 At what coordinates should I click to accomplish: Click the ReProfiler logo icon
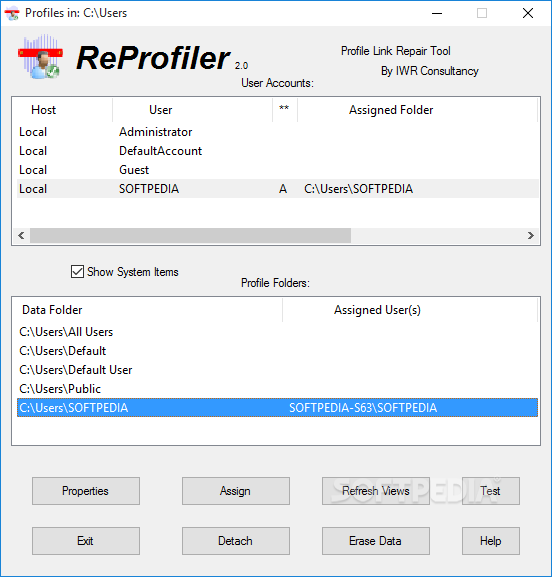(x=40, y=57)
